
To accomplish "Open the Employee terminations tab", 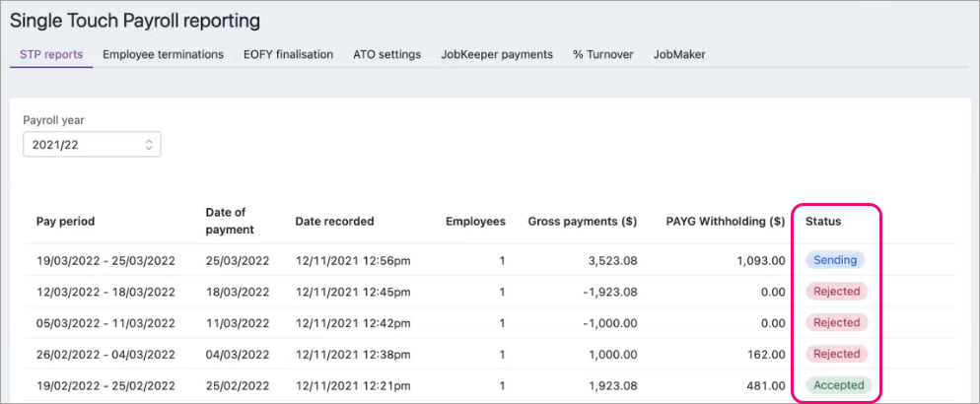I will tap(163, 54).
